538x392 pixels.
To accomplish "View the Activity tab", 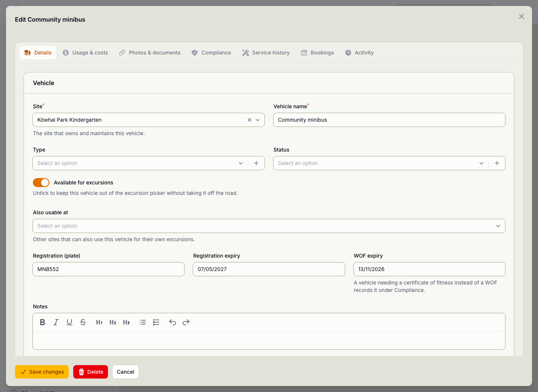I will tap(359, 53).
